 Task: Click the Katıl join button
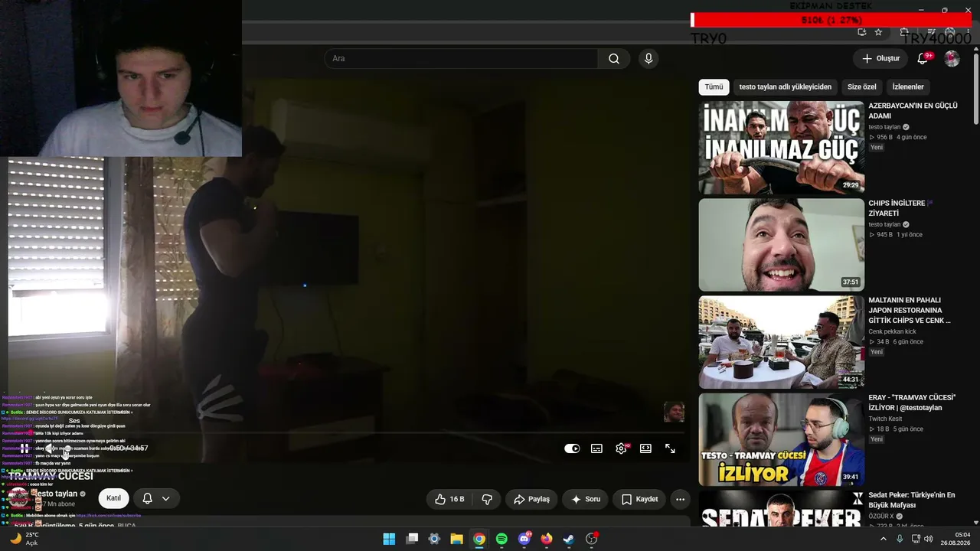tap(113, 498)
